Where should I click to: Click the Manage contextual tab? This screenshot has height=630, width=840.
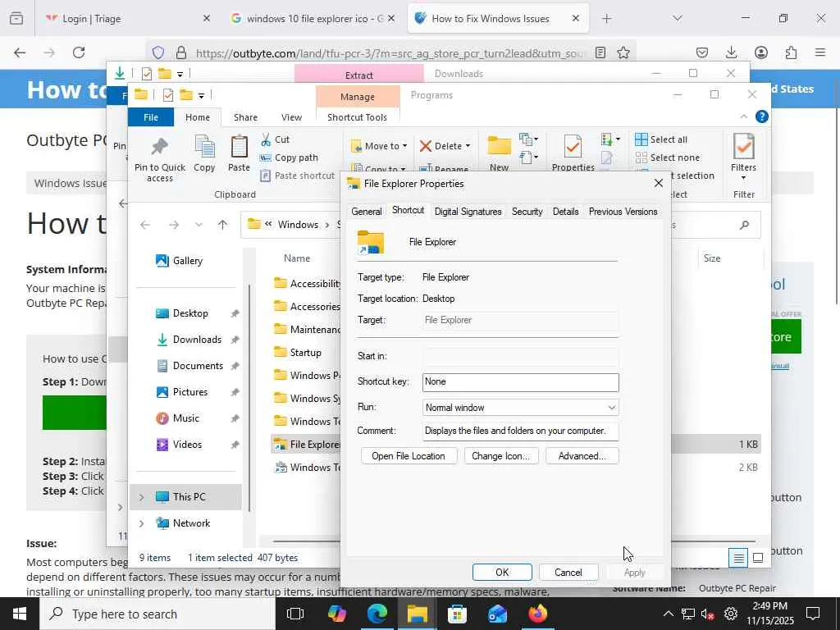pos(358,97)
